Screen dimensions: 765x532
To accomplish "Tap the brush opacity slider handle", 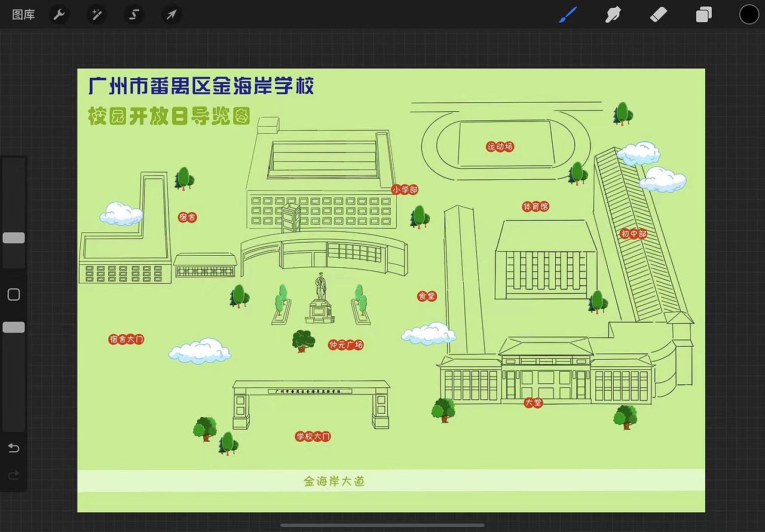I will click(13, 327).
